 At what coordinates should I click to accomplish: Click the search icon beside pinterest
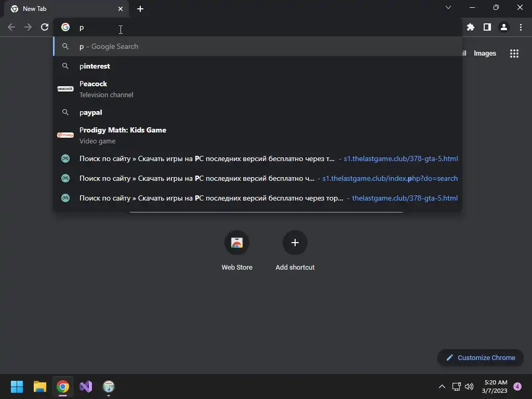[65, 66]
